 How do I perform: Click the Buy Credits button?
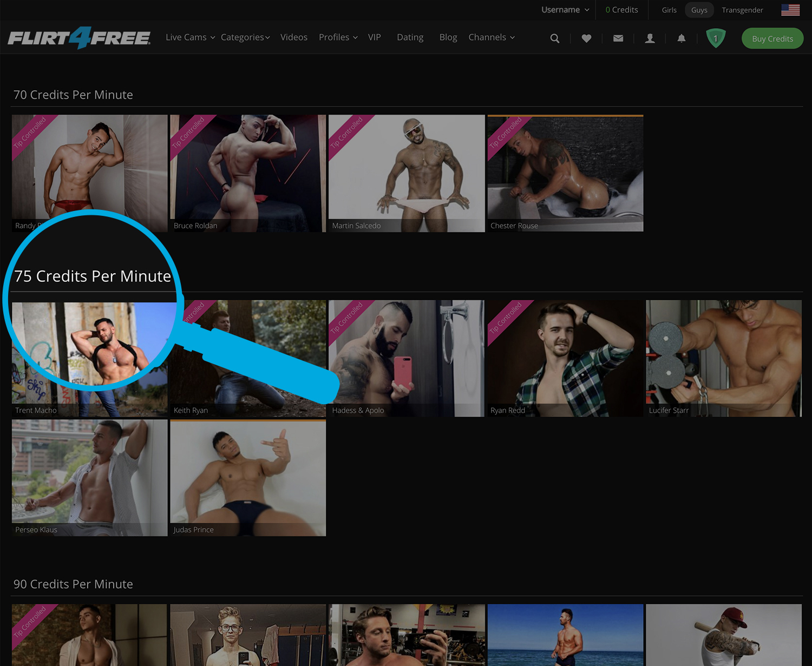(772, 38)
